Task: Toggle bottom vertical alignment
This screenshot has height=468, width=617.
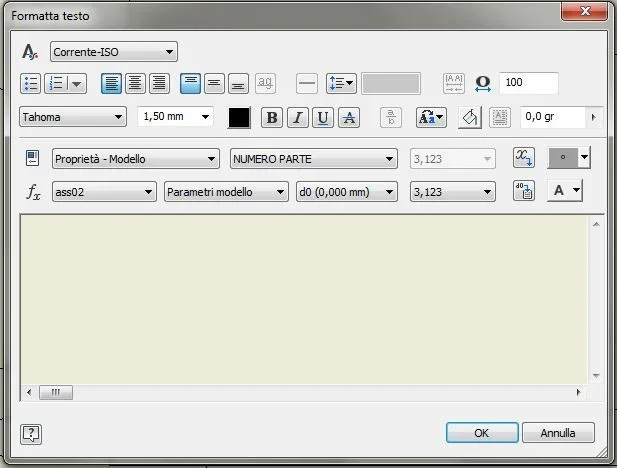Action: pos(238,83)
